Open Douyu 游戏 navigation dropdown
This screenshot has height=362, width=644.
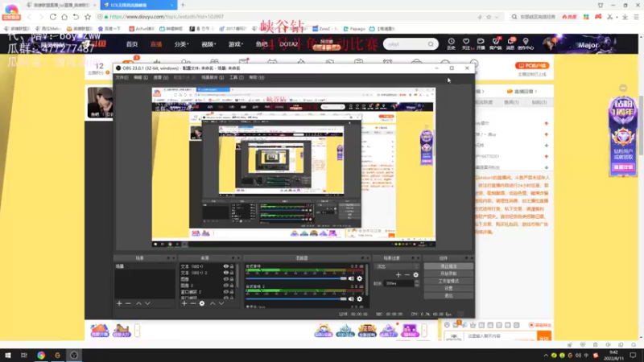click(235, 44)
